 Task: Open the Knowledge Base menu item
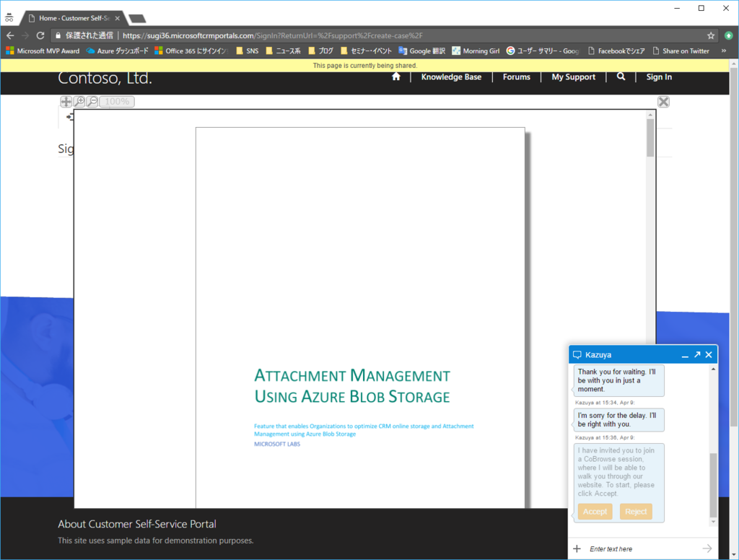click(451, 76)
